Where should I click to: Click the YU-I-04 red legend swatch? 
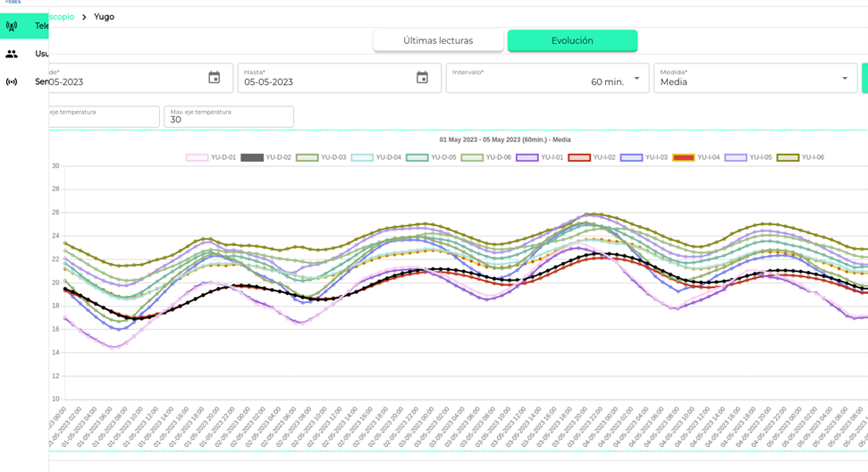coord(683,157)
